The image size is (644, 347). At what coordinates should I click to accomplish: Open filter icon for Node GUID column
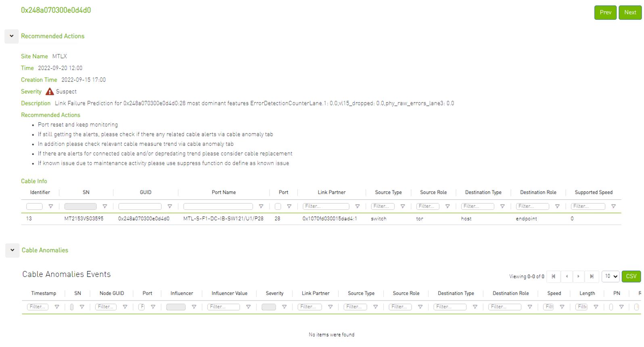click(125, 307)
